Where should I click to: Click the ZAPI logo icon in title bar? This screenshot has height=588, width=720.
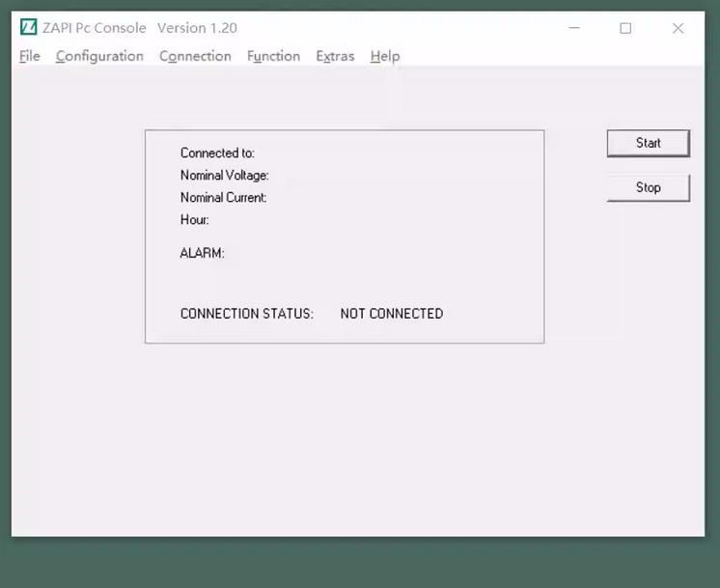click(28, 27)
